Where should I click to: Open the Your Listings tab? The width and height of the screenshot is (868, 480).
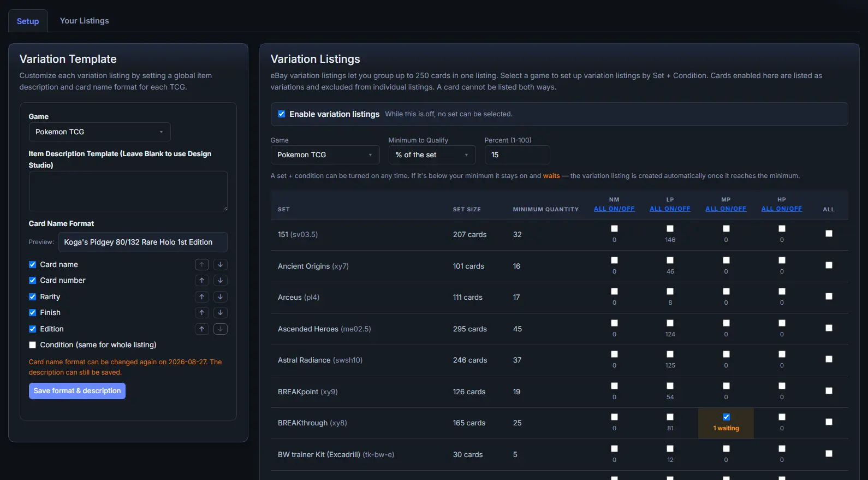click(85, 21)
